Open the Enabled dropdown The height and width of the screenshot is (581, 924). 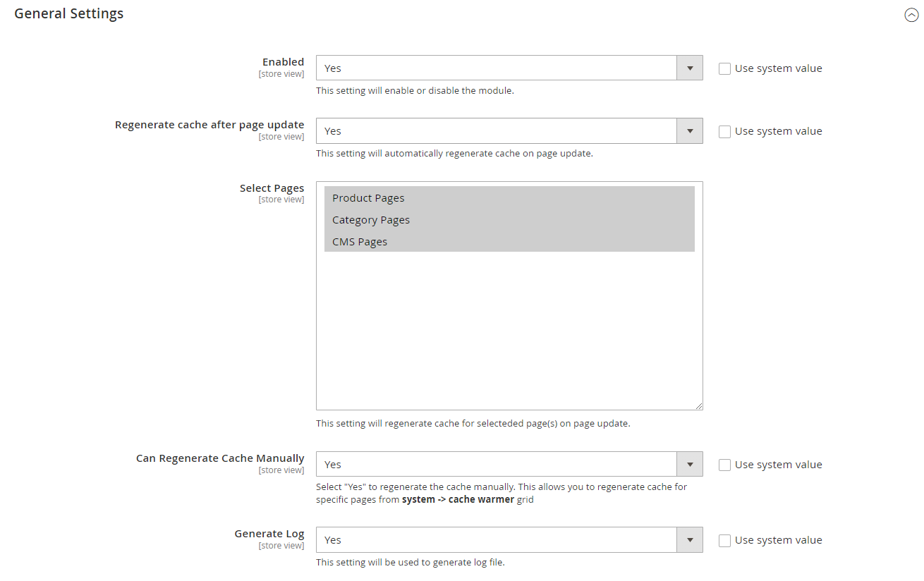[x=509, y=68]
